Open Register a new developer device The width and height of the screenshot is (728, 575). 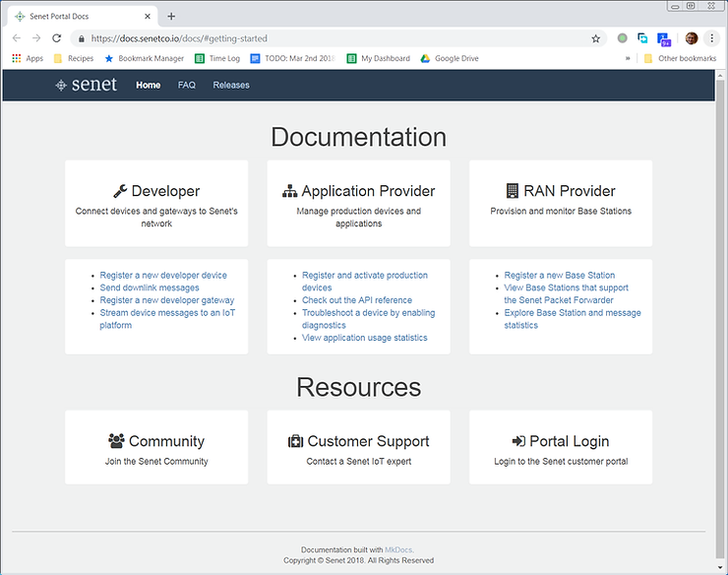coord(163,275)
